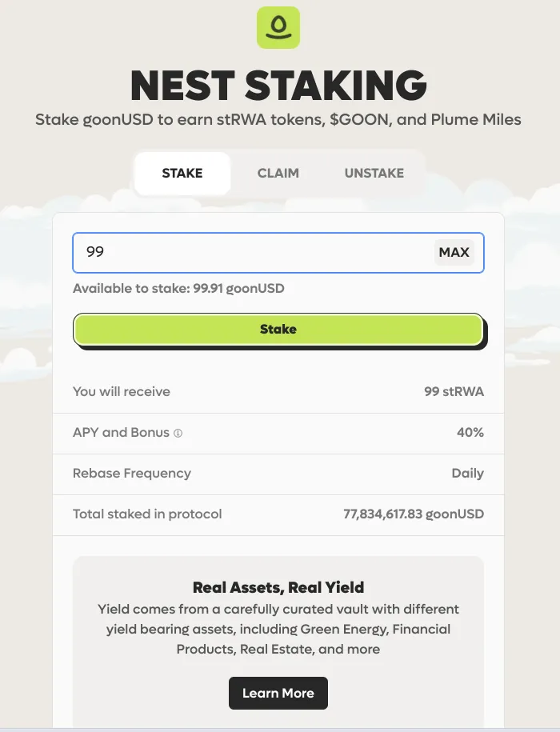Click the Total staked in protocol label
Image resolution: width=560 pixels, height=732 pixels.
147,514
